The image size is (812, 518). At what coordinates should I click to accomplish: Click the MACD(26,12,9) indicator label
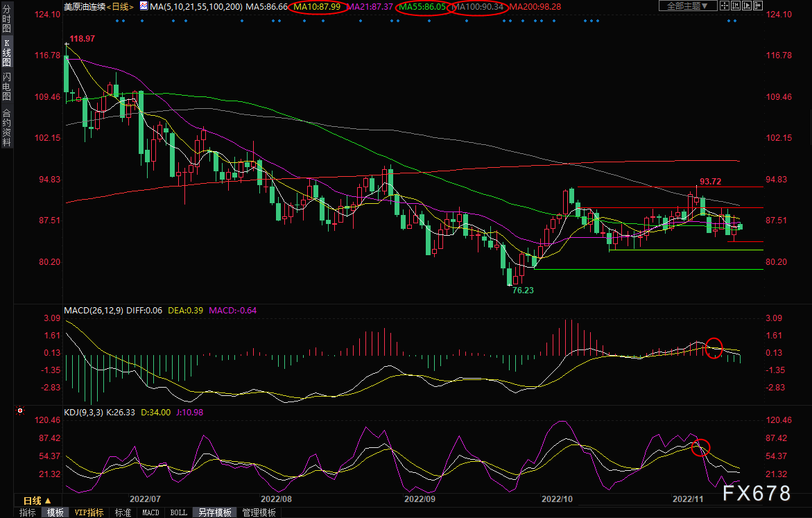click(94, 310)
